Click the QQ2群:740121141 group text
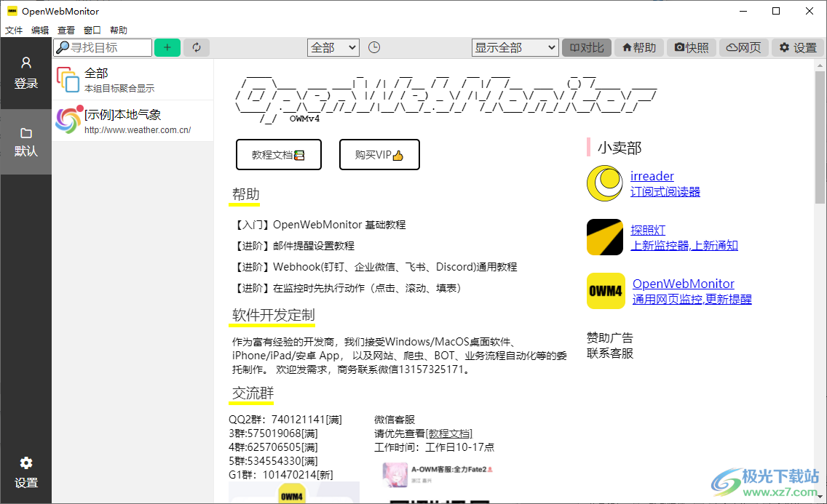This screenshot has height=504, width=827. pos(285,420)
